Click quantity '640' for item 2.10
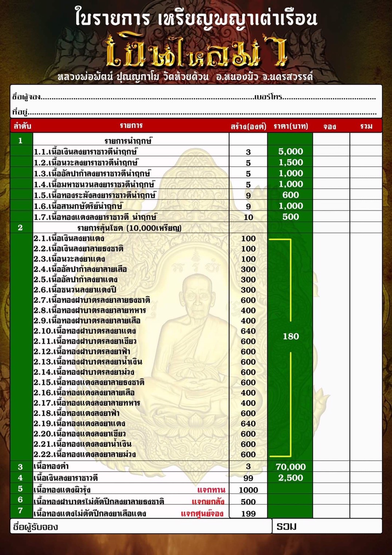The width and height of the screenshot is (392, 555). (248, 331)
